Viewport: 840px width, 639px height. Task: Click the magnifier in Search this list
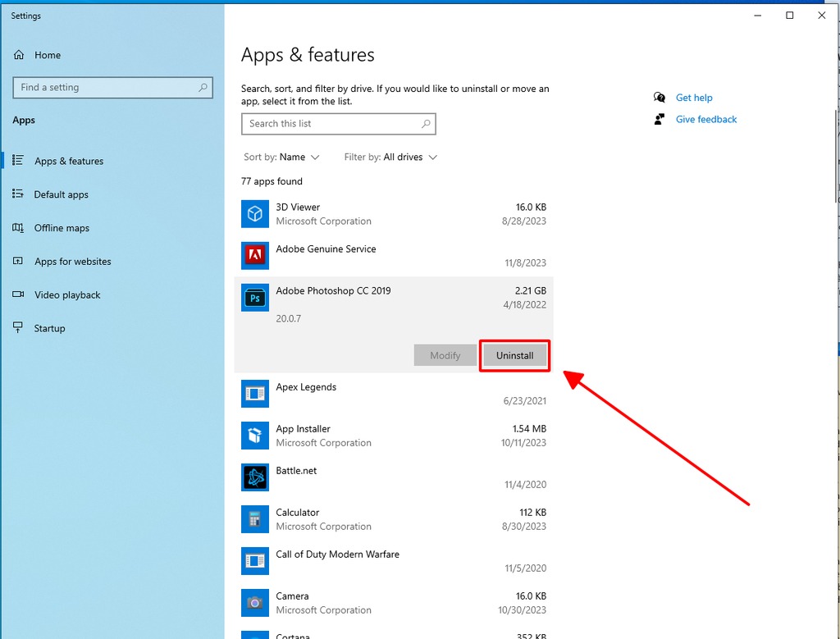point(426,124)
